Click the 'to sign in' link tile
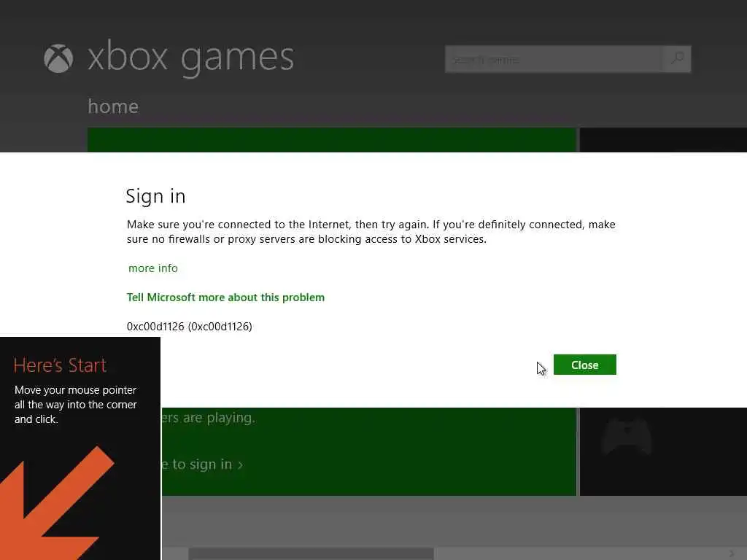The width and height of the screenshot is (747, 560). coord(203,464)
